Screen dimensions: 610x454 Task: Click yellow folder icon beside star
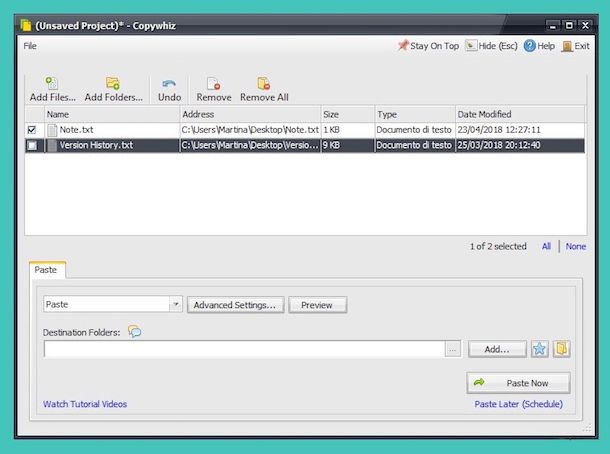(561, 349)
